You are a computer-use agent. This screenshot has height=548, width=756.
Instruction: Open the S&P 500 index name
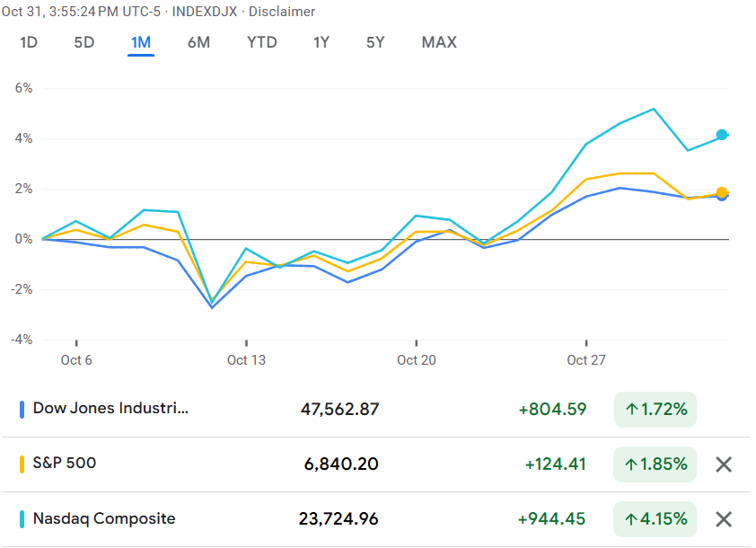pos(65,464)
